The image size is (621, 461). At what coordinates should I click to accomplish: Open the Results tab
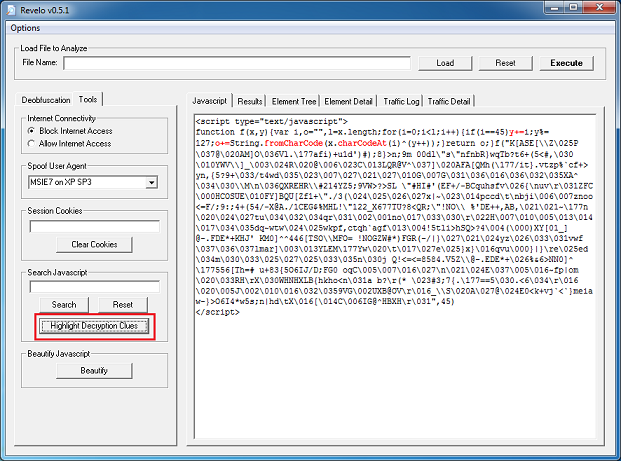[x=250, y=101]
